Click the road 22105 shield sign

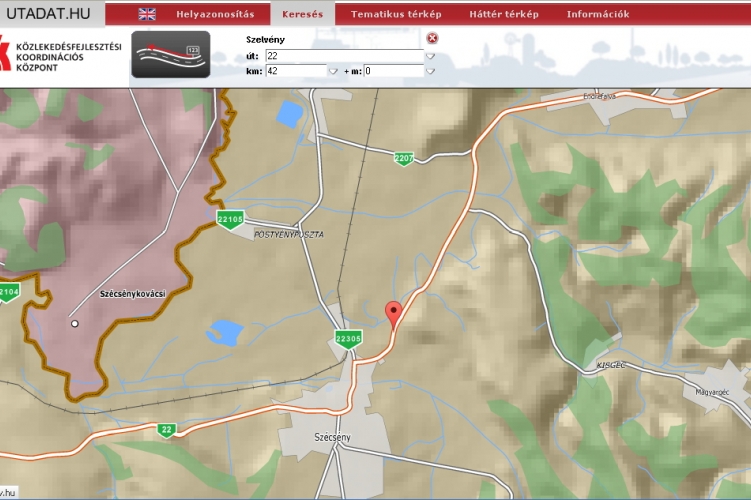pos(230,219)
